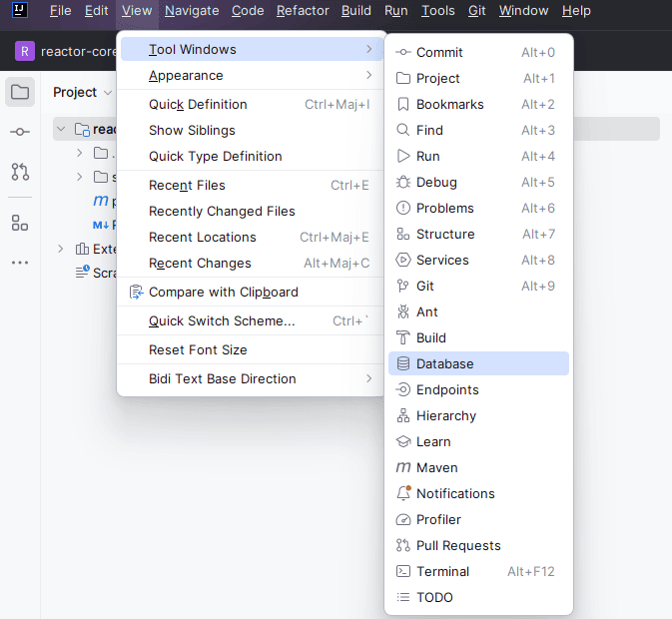Open the Navigate menu
672x619 pixels.
tap(192, 10)
